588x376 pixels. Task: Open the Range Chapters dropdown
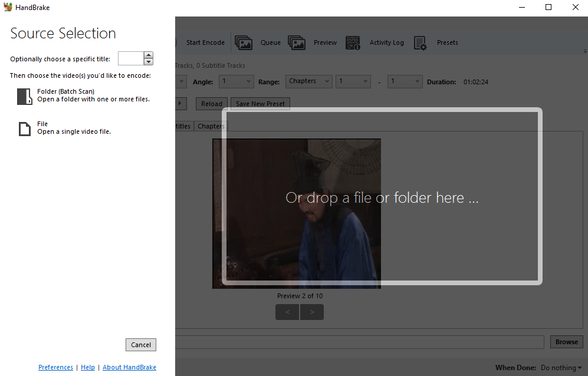(x=309, y=81)
